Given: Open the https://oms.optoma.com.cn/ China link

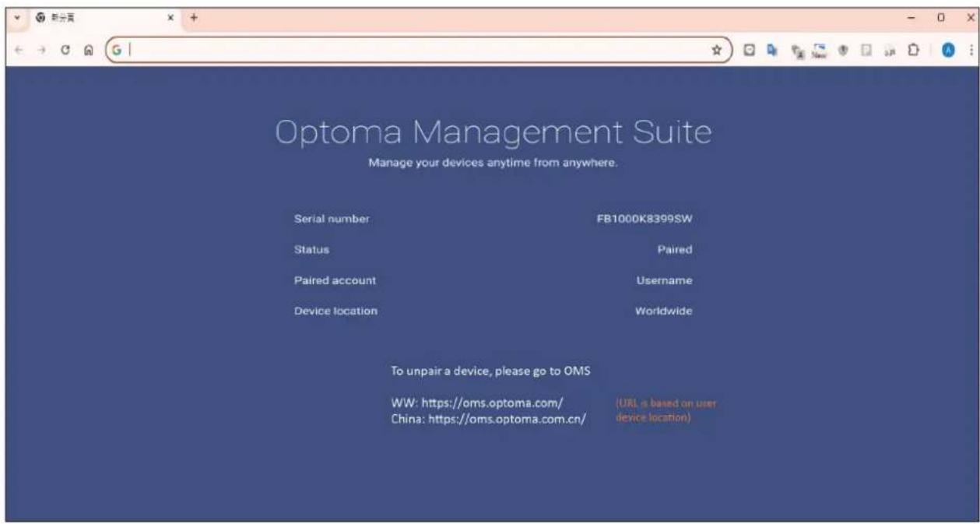Looking at the screenshot, I should tap(508, 418).
